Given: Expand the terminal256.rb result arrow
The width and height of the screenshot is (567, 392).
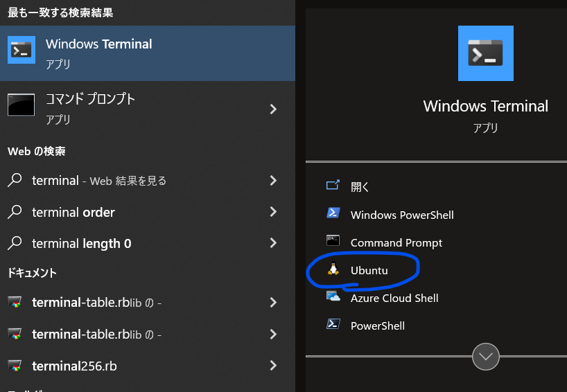Looking at the screenshot, I should [273, 365].
